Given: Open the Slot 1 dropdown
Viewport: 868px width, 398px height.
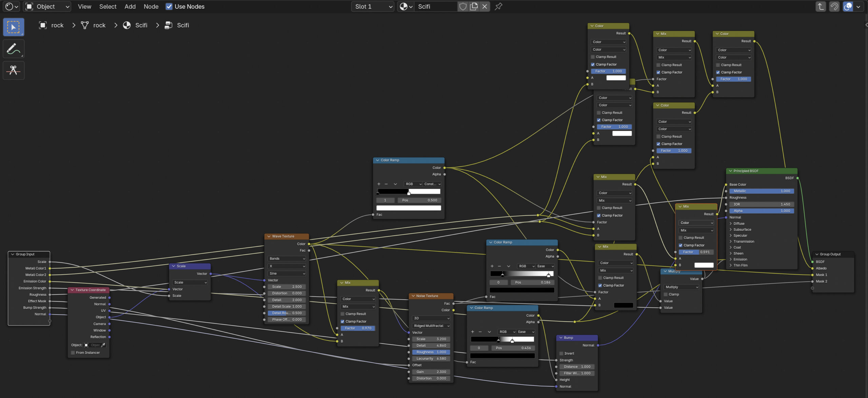Looking at the screenshot, I should pos(373,6).
